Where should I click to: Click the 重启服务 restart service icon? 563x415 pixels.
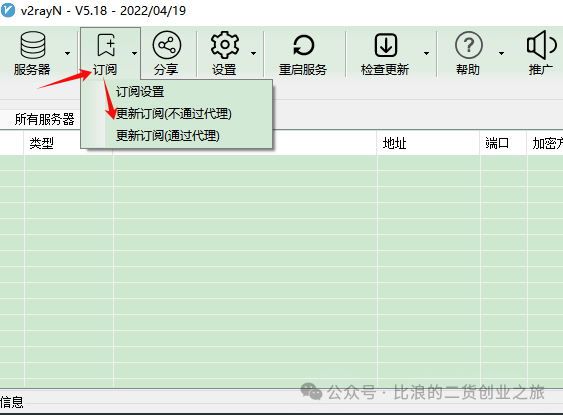[303, 45]
